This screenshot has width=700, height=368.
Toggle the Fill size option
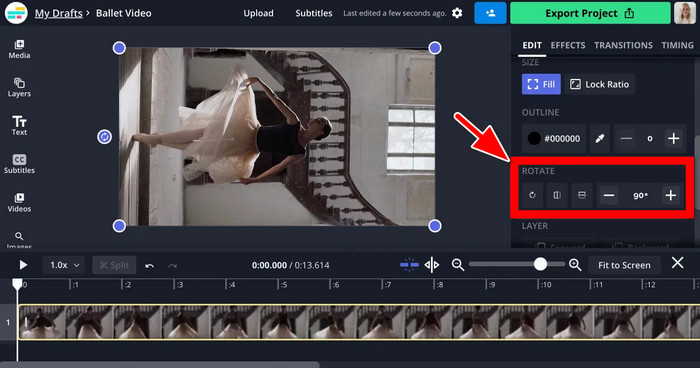[x=541, y=84]
